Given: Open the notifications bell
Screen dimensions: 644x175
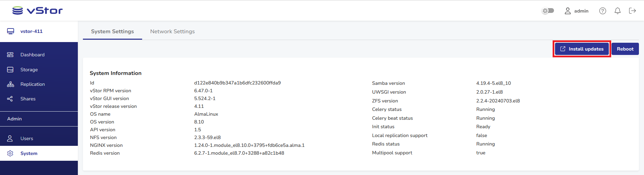Looking at the screenshot, I should click(x=617, y=11).
